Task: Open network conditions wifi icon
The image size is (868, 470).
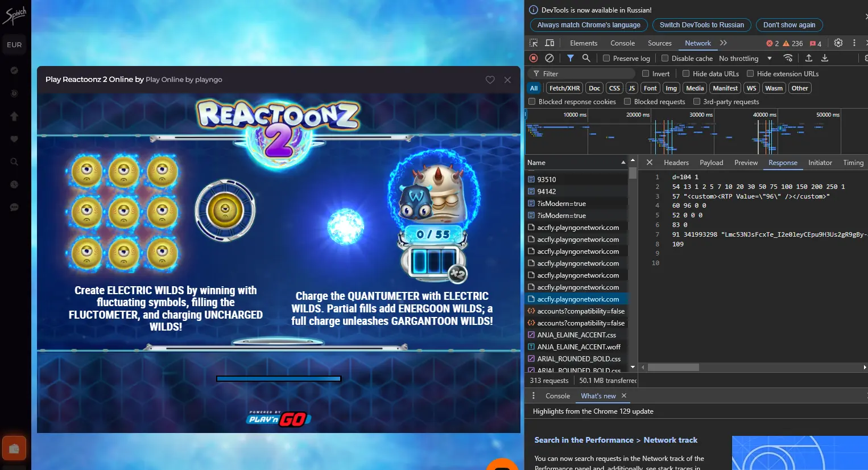Action: pos(788,58)
